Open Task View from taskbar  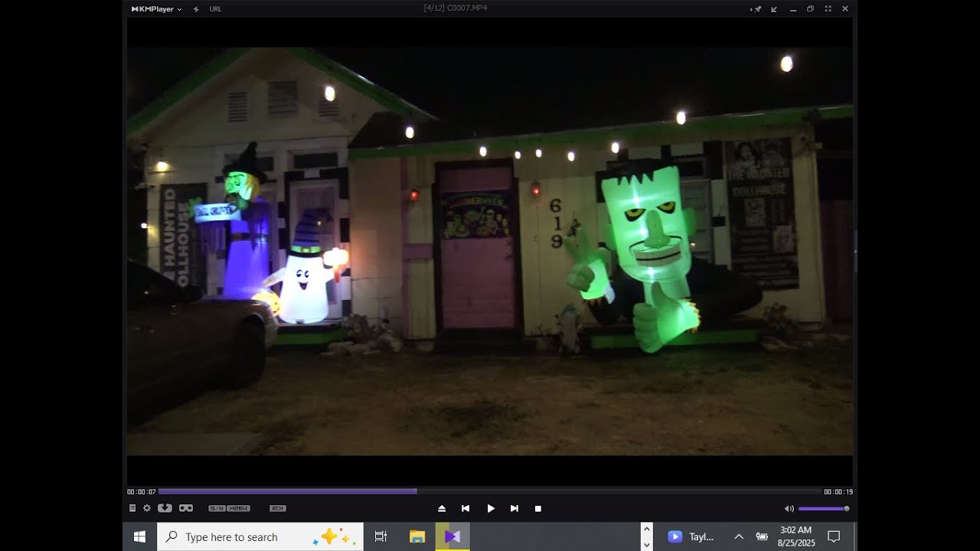pyautogui.click(x=381, y=536)
